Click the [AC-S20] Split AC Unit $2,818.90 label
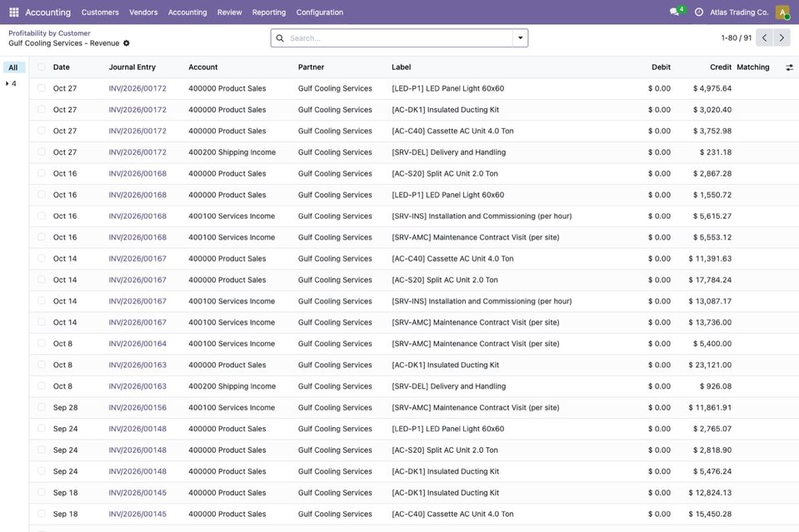 (x=445, y=450)
